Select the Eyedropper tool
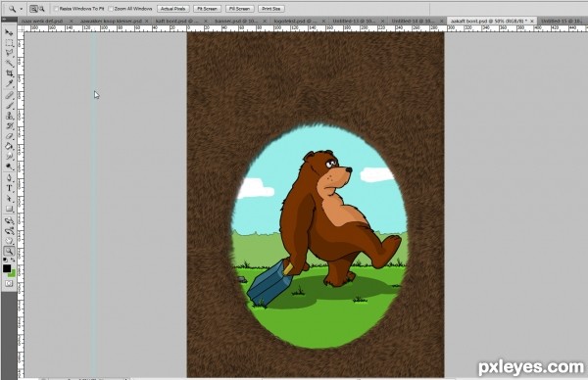The width and height of the screenshot is (588, 380). click(x=9, y=83)
